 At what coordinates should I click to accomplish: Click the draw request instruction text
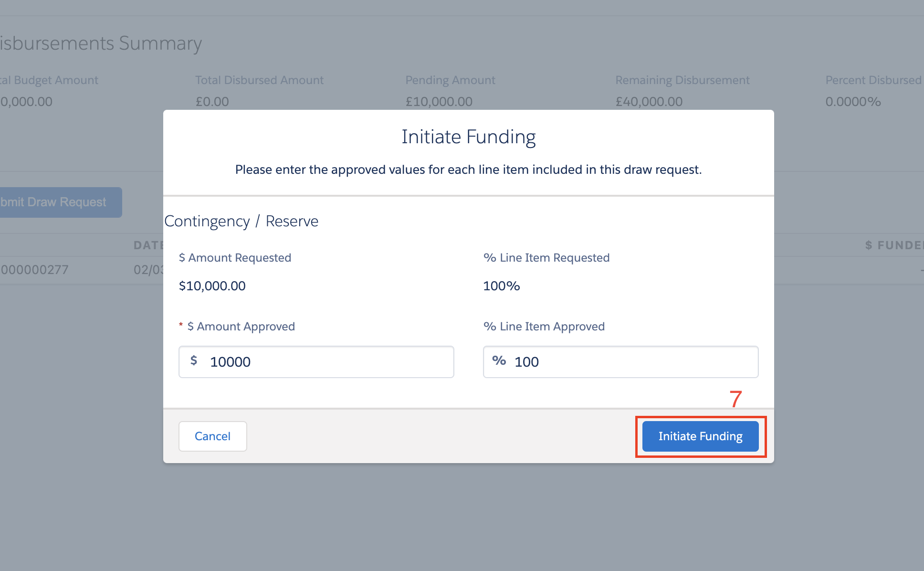coord(468,169)
